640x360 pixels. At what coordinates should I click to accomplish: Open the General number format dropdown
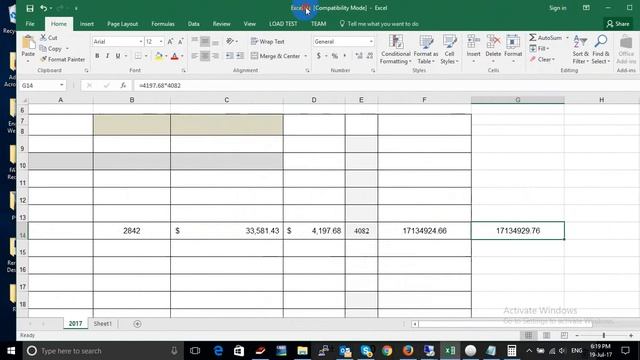point(371,42)
